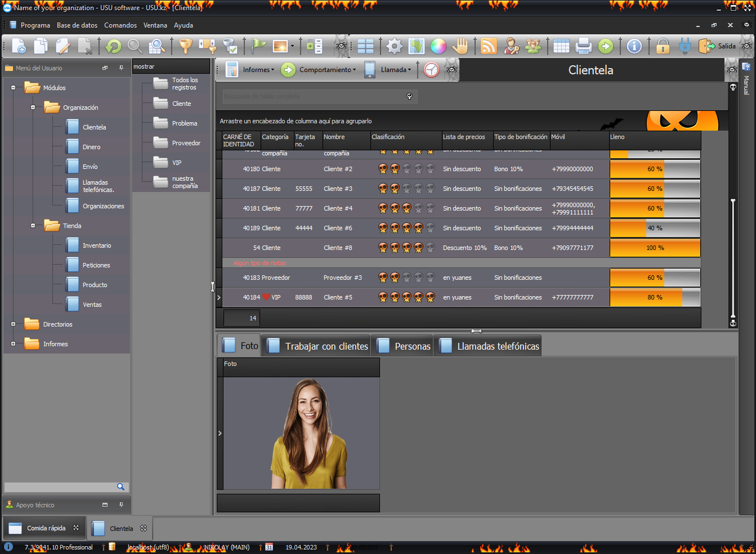
Task: Open the Ayuda menu
Action: pos(184,25)
